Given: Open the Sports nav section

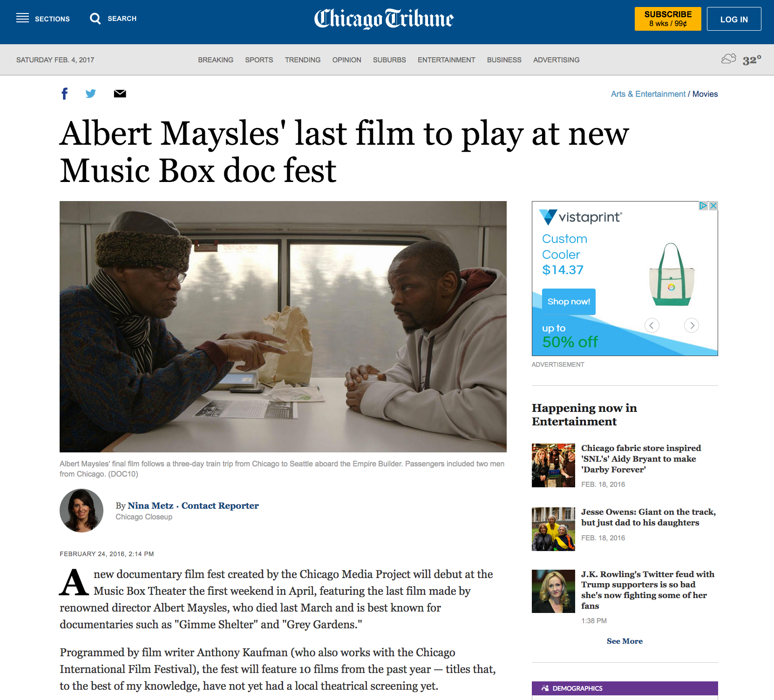Looking at the screenshot, I should click(259, 60).
